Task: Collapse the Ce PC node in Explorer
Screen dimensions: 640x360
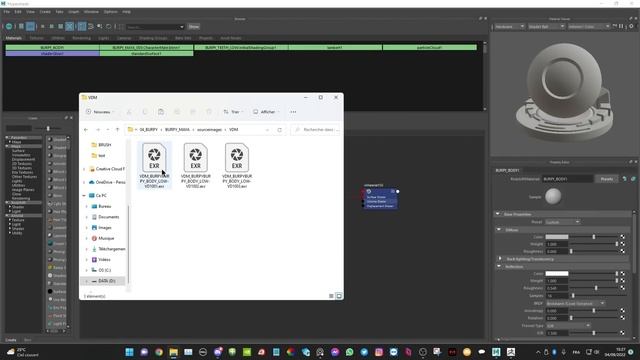Action: click(x=84, y=196)
